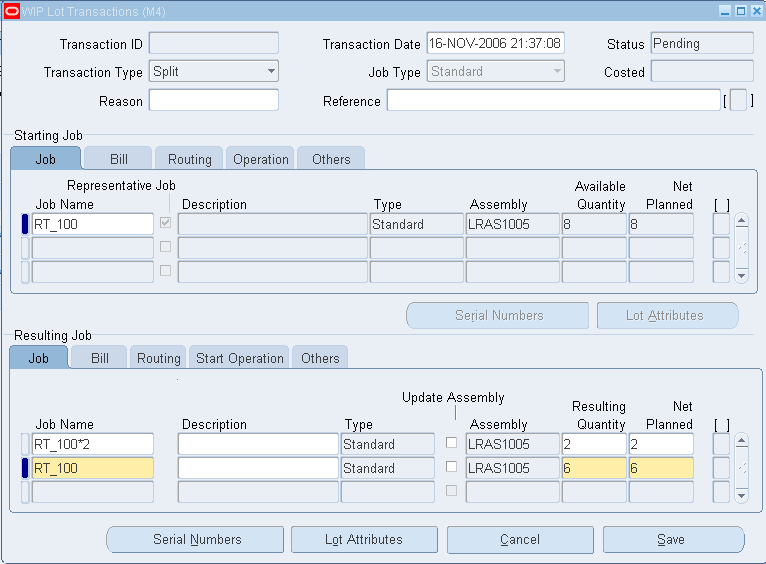Click Resulting Quantity 6 for RT_100
The image size is (766, 564).
pos(594,468)
